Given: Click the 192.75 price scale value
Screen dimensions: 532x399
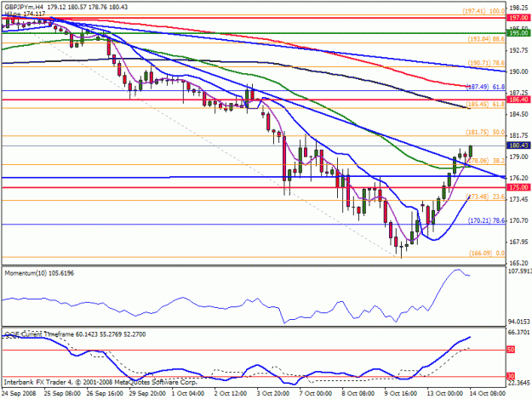Looking at the screenshot, I should click(519, 50).
